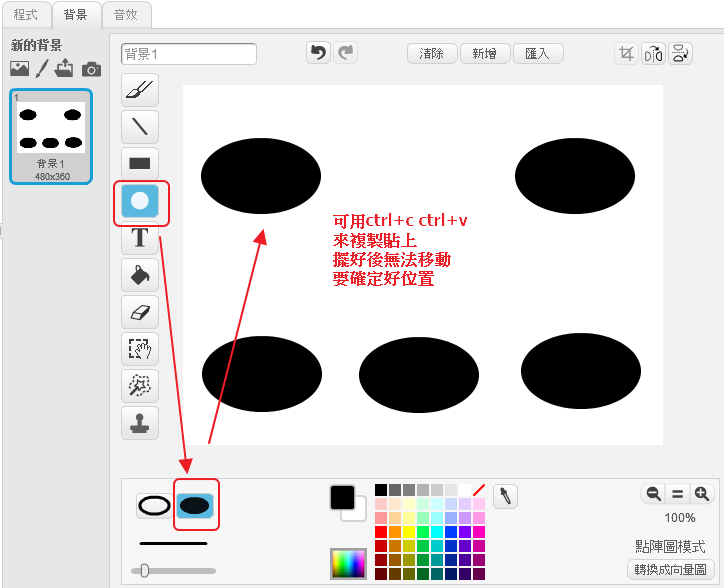Choose the filled ellipse option
724x588 pixels.
tap(195, 505)
